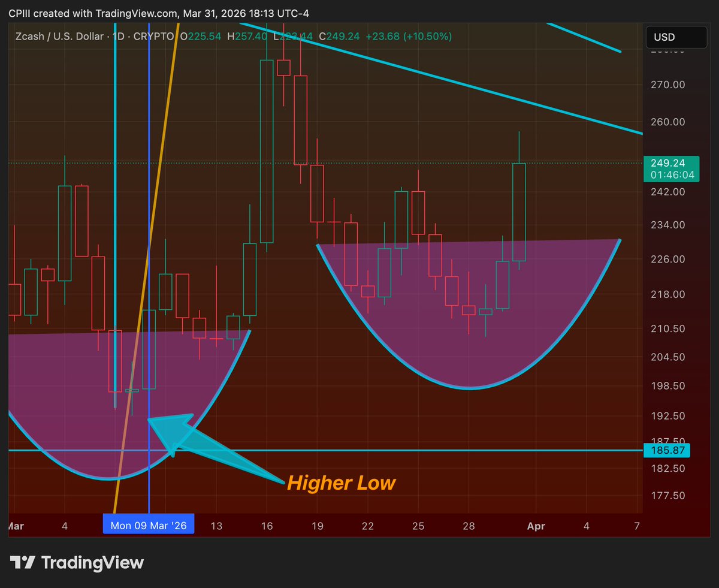719x588 pixels.
Task: Click the O225.54 open value in header
Action: coord(200,37)
